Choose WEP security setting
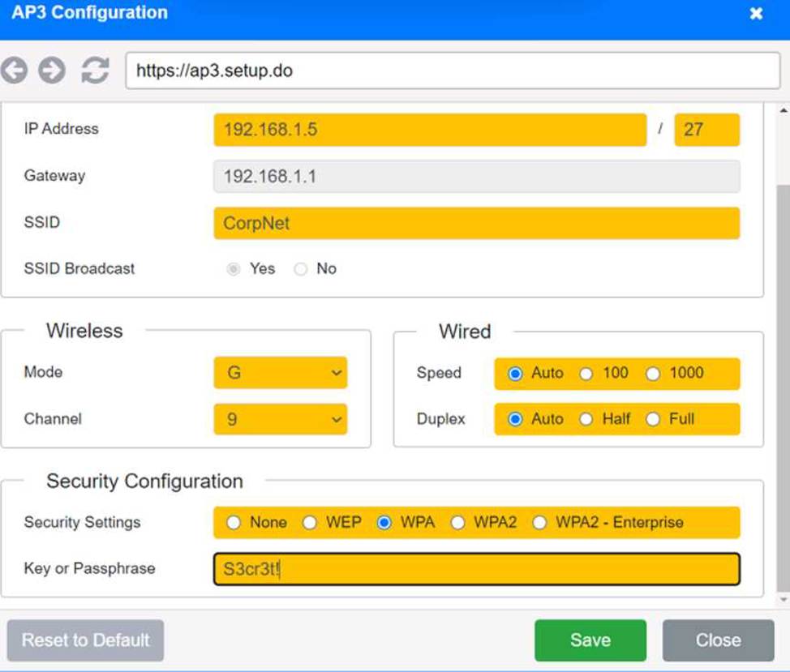The image size is (790, 672). click(310, 523)
